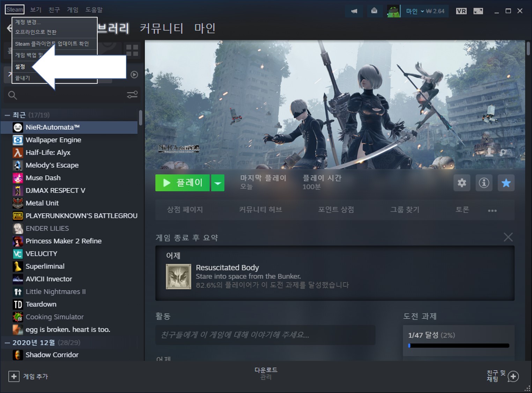Open the Steam menu in the menu bar
Image resolution: width=532 pixels, height=393 pixels.
tap(15, 10)
